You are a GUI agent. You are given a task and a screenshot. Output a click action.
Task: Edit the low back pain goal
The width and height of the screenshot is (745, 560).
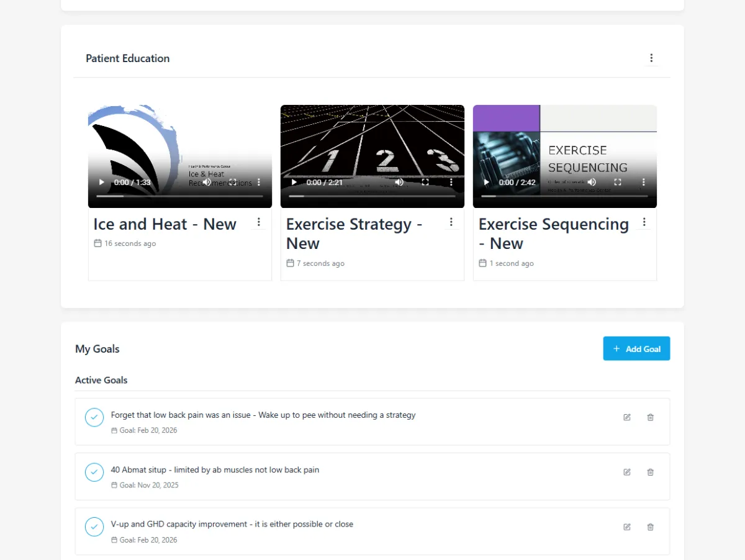(x=627, y=417)
